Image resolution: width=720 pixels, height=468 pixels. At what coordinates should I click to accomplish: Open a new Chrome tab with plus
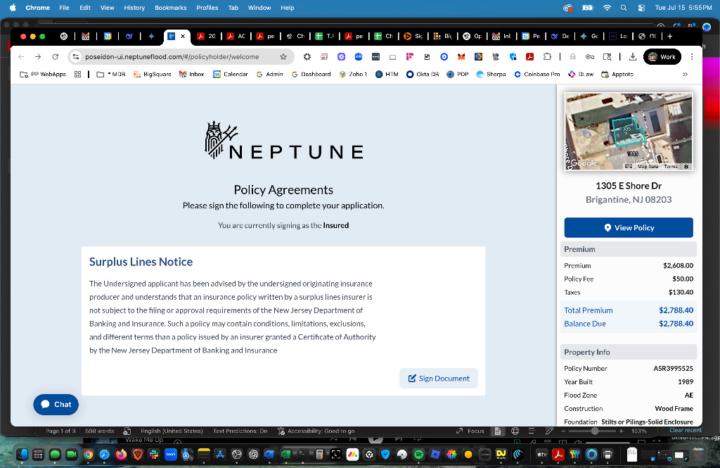click(x=670, y=36)
